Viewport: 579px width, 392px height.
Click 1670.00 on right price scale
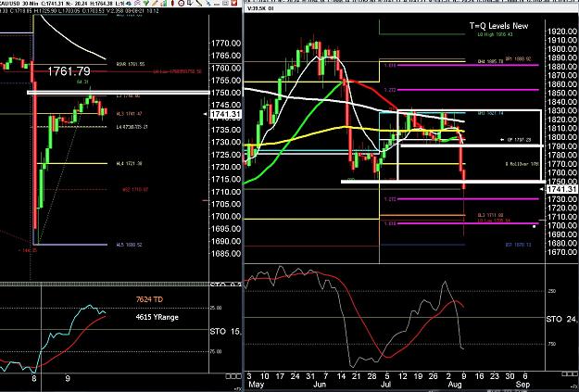[x=560, y=252]
